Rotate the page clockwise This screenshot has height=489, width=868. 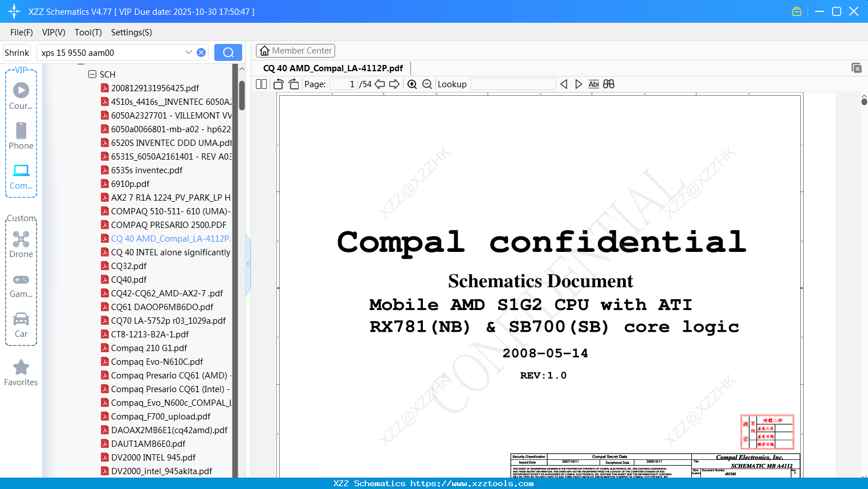[x=294, y=84]
